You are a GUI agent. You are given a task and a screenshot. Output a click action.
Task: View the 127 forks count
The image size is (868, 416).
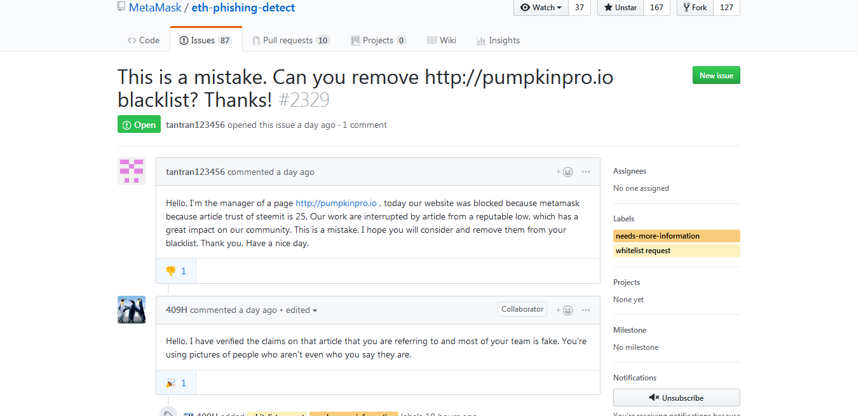click(726, 8)
